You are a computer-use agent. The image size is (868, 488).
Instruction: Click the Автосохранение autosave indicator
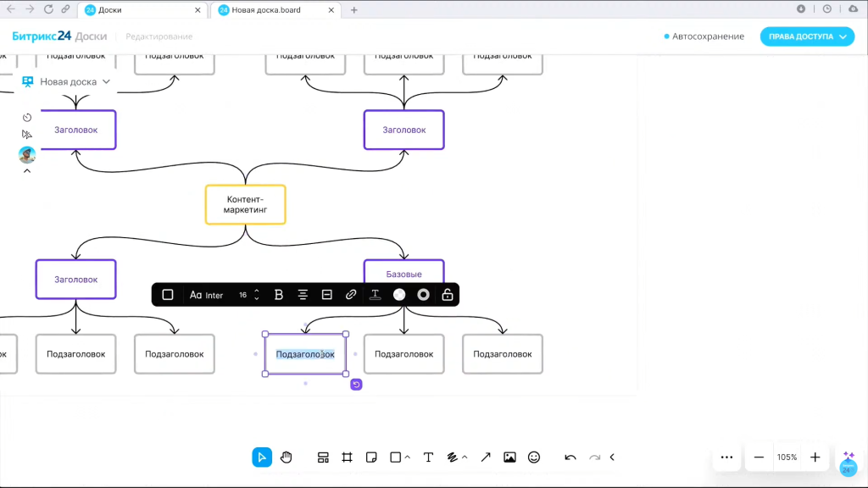(x=704, y=36)
